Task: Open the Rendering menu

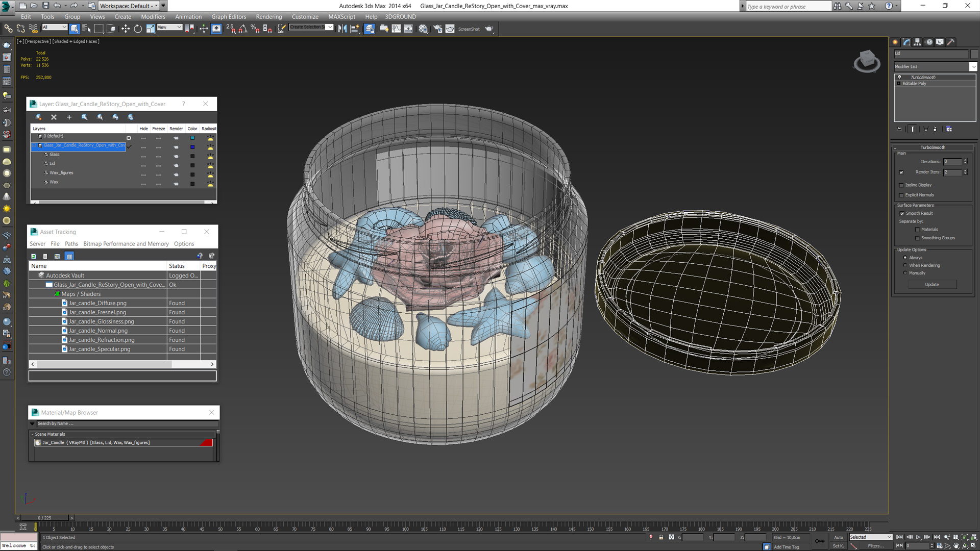Action: [269, 17]
